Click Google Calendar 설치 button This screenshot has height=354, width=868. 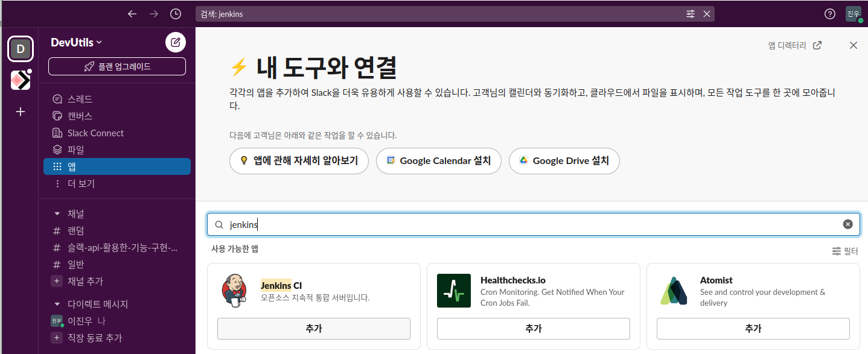[439, 161]
